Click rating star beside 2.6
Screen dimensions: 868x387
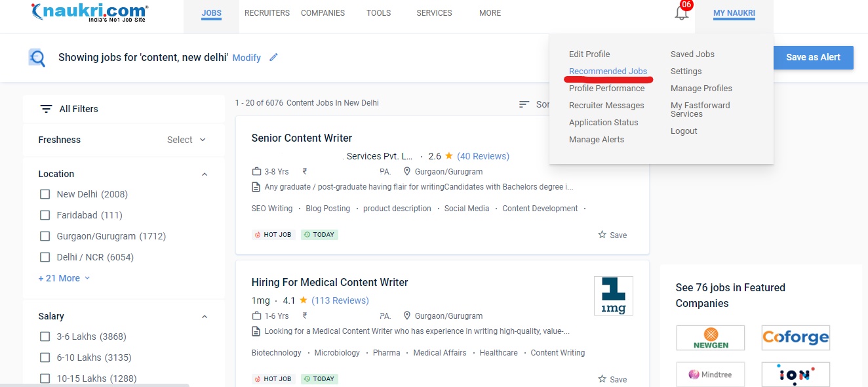pyautogui.click(x=449, y=155)
